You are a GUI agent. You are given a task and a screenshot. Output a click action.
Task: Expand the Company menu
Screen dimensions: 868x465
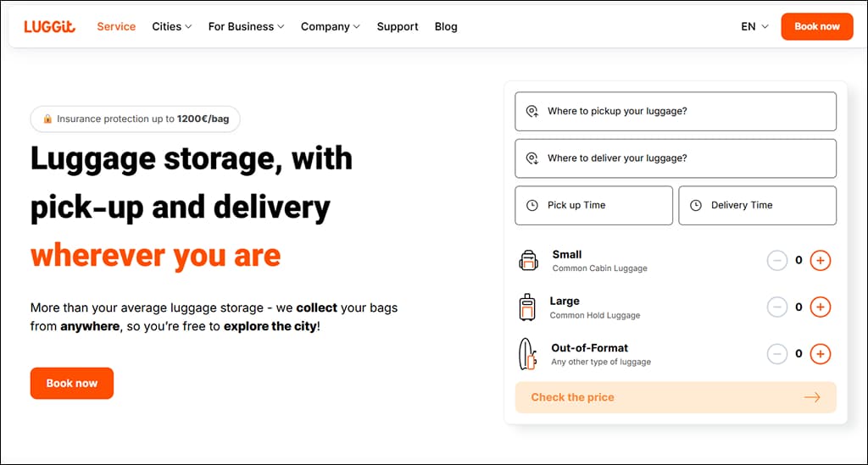[331, 26]
